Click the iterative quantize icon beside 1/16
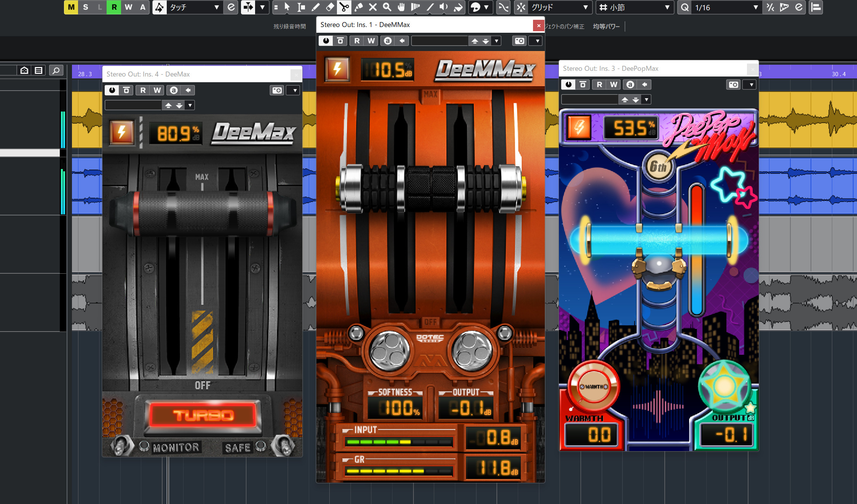 point(770,7)
